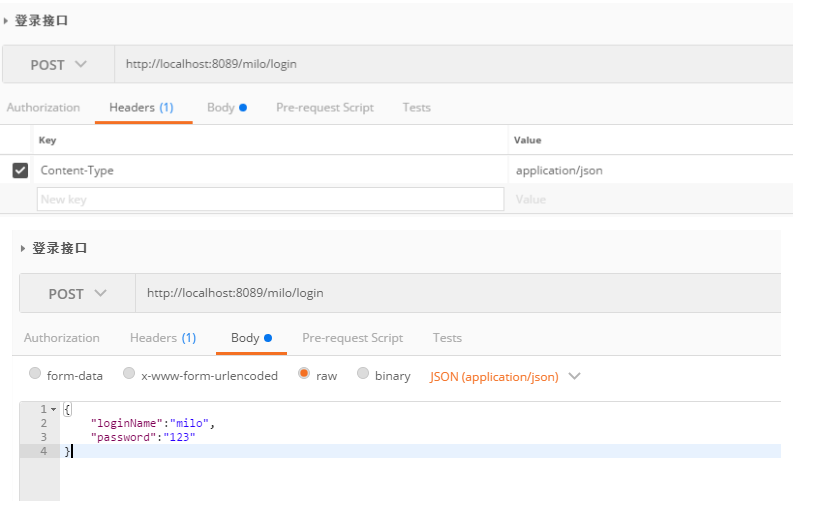Click the upper request URL field

(x=453, y=64)
